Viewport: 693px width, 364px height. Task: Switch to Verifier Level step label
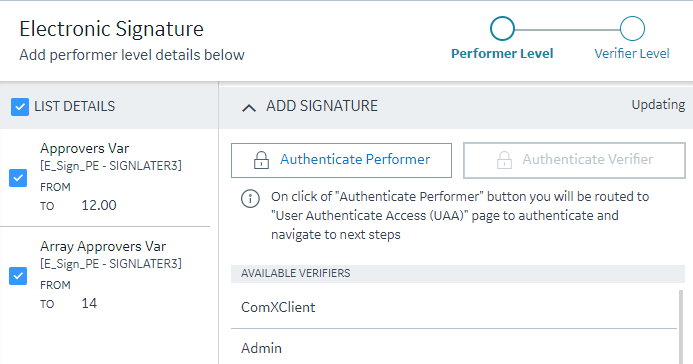632,53
